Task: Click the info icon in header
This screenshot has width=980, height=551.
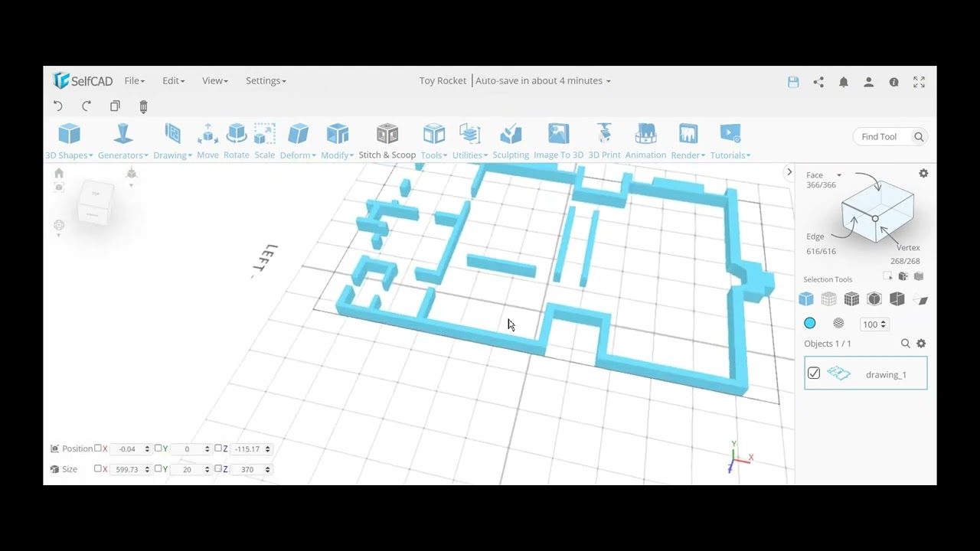Action: point(893,82)
